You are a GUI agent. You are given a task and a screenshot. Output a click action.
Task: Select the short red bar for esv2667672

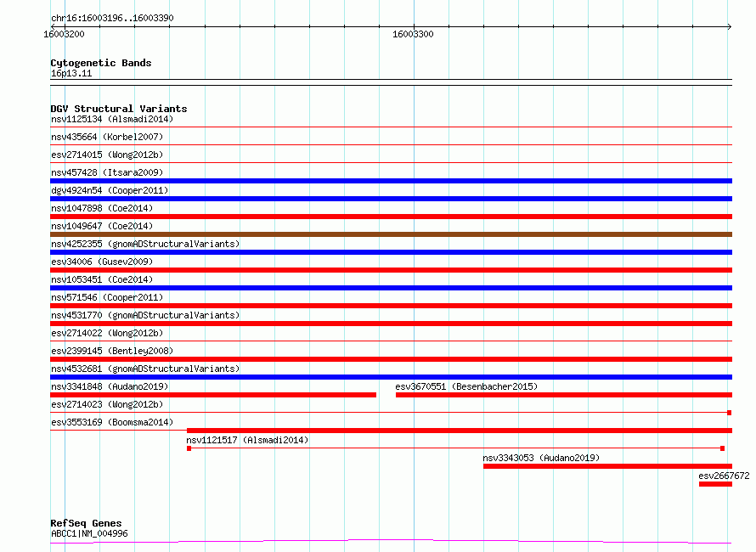tap(715, 484)
